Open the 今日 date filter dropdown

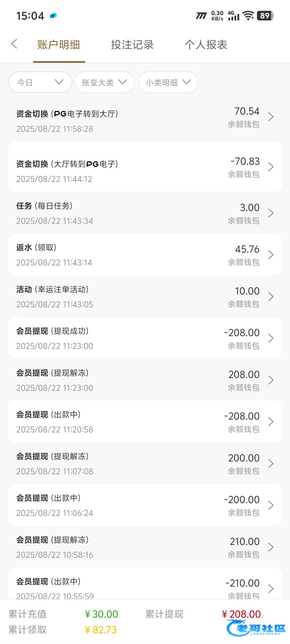[40, 82]
